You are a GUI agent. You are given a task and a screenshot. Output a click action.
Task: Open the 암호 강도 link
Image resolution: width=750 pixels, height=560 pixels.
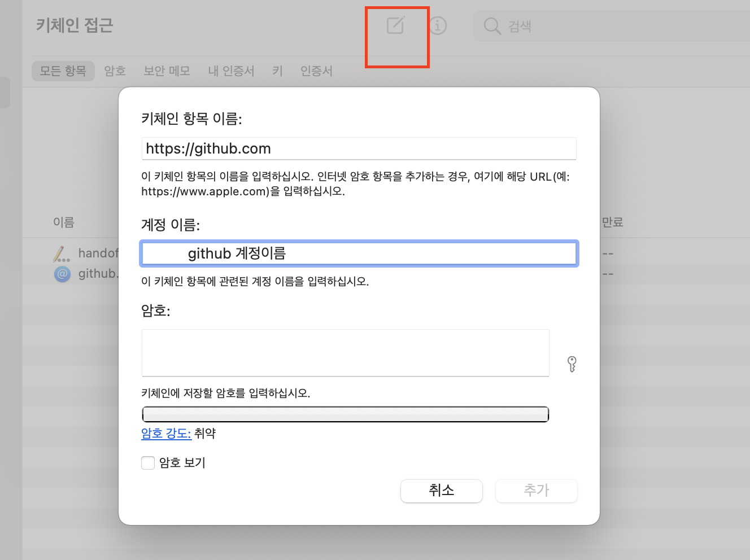(x=166, y=434)
